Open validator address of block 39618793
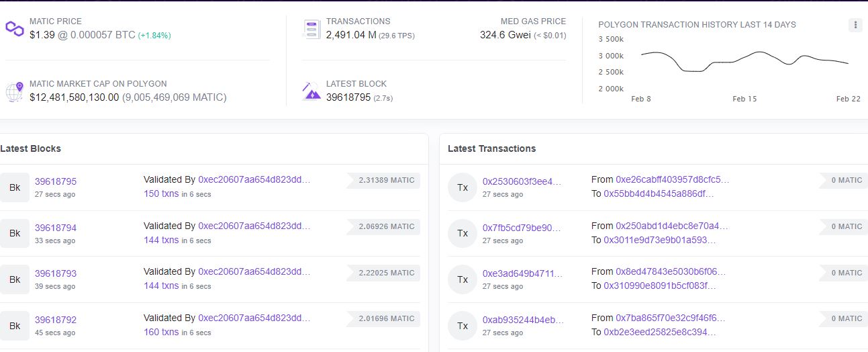Viewport: 868px width, 352px height. click(254, 271)
